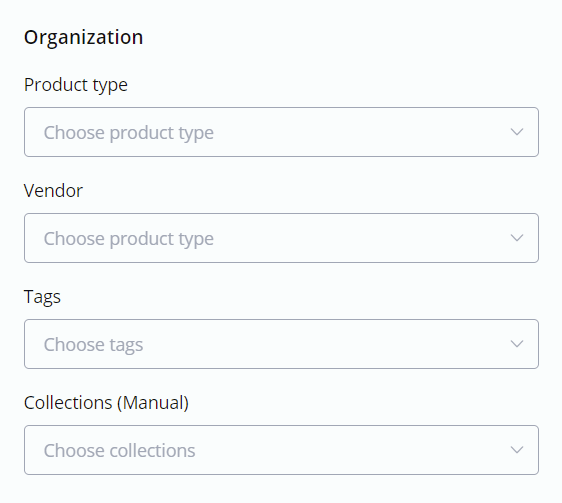The image size is (562, 503).
Task: Focus the empty middle of the Vendor box
Action: tap(358, 238)
